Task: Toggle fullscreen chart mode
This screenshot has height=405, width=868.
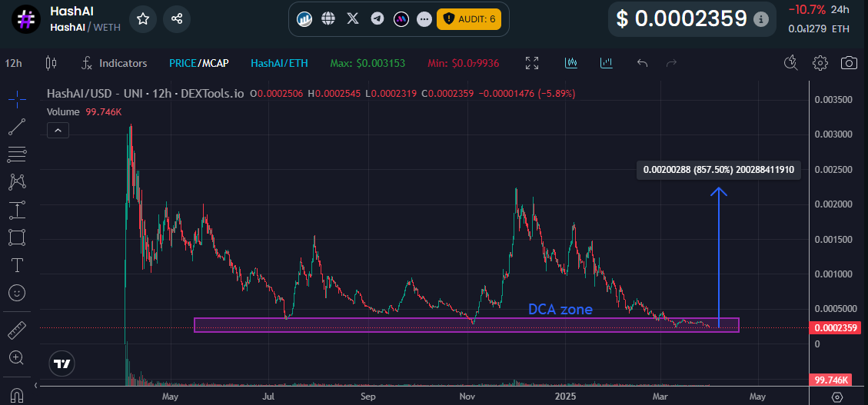Action: tap(532, 63)
